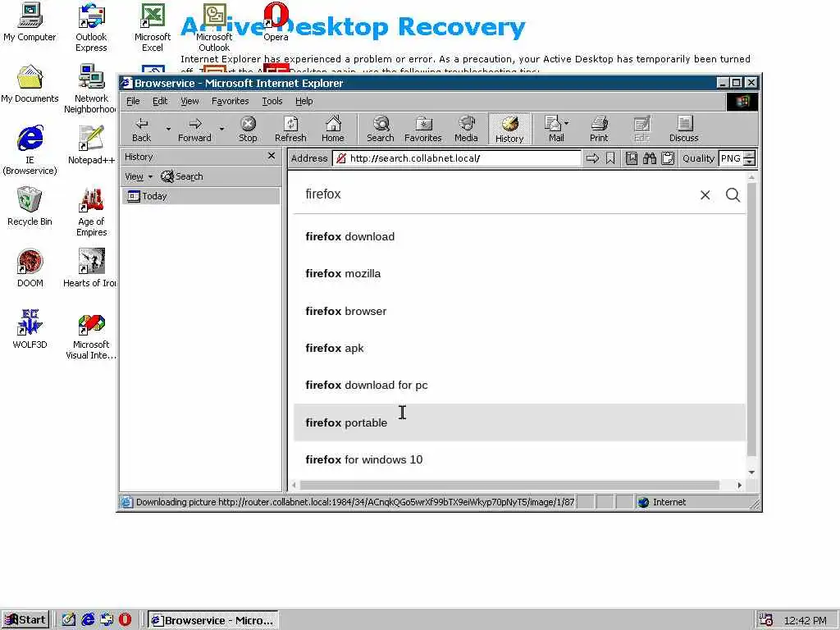Click the Quality spinner down arrow

tap(750, 162)
